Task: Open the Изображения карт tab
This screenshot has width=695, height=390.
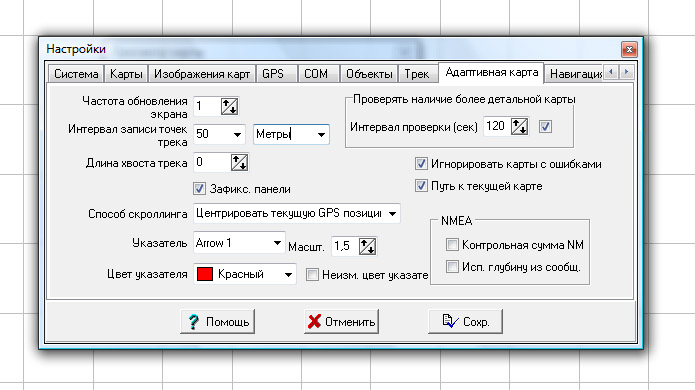Action: point(202,74)
